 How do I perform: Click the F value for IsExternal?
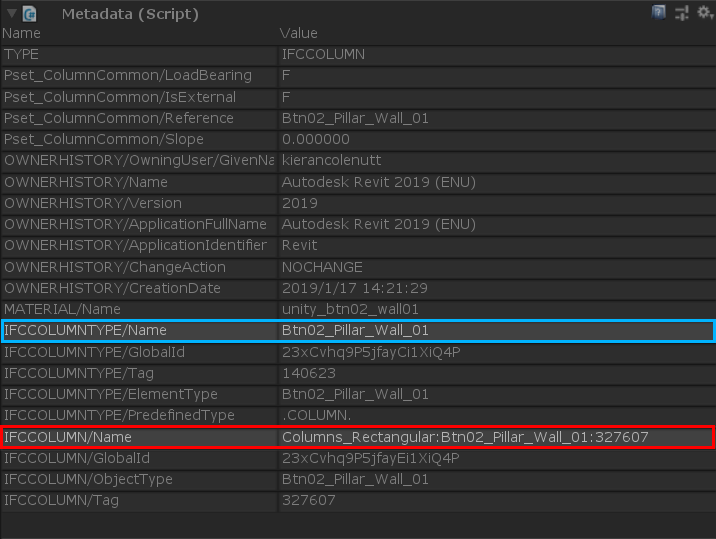point(497,97)
